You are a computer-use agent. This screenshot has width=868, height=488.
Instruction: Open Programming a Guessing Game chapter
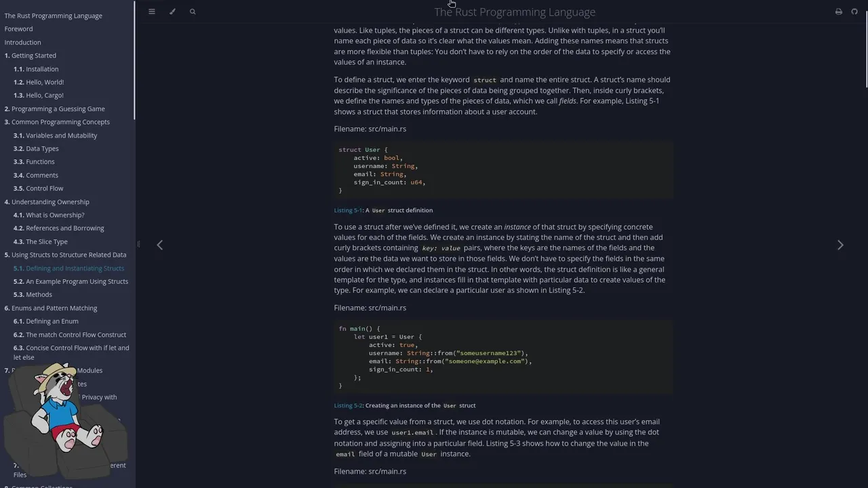58,108
